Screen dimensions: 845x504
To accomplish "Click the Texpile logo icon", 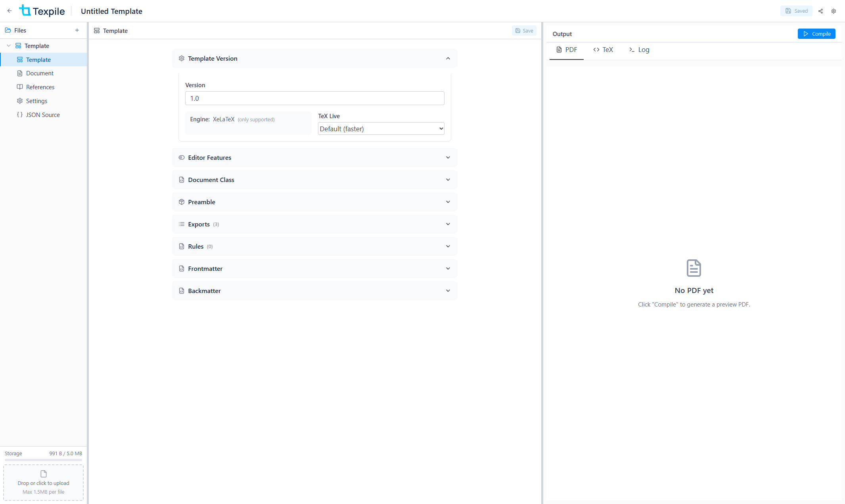I will [x=25, y=11].
